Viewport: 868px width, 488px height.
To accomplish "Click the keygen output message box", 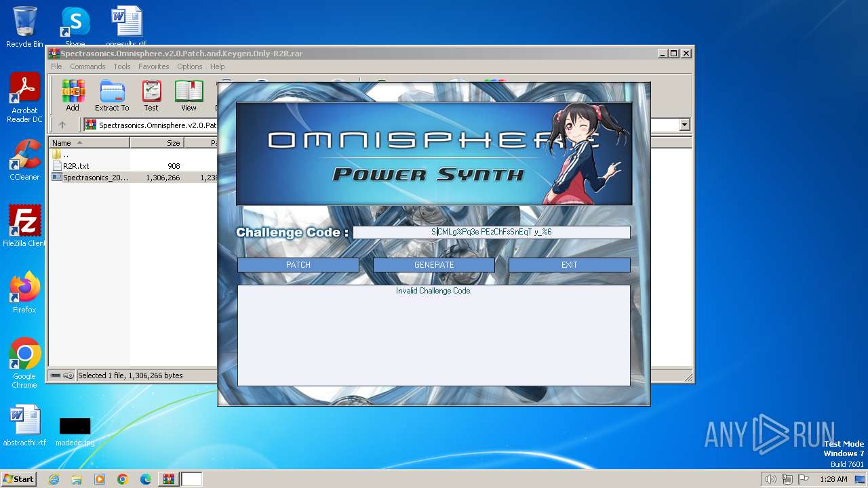I will [x=434, y=335].
